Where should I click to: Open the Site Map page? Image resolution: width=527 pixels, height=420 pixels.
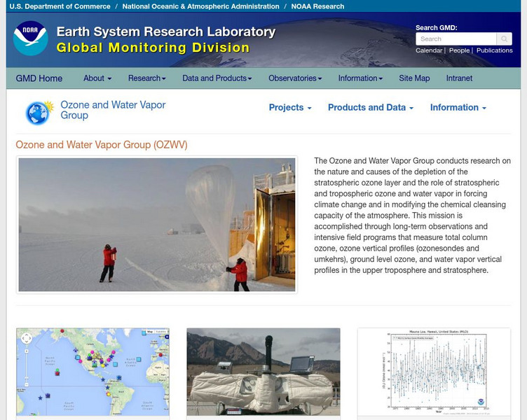coord(414,78)
